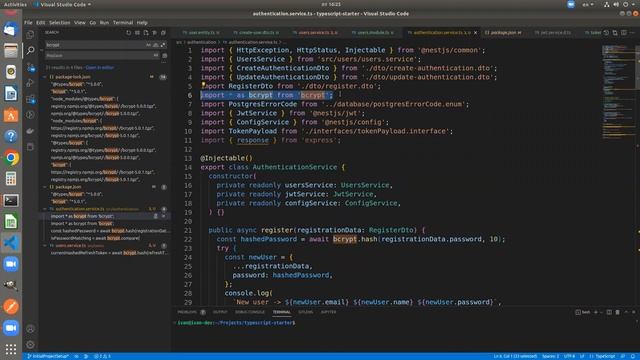Close the authentication.service.ts tab
Screen dimensions: 640x360
pos(475,33)
